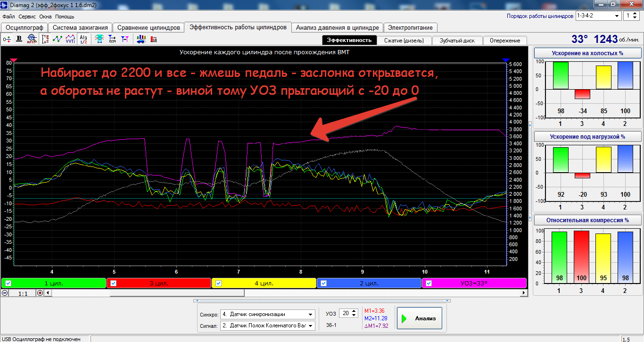The width and height of the screenshot is (644, 342).
Task: Click the 3 цил. red legend bar
Action: [x=159, y=284]
